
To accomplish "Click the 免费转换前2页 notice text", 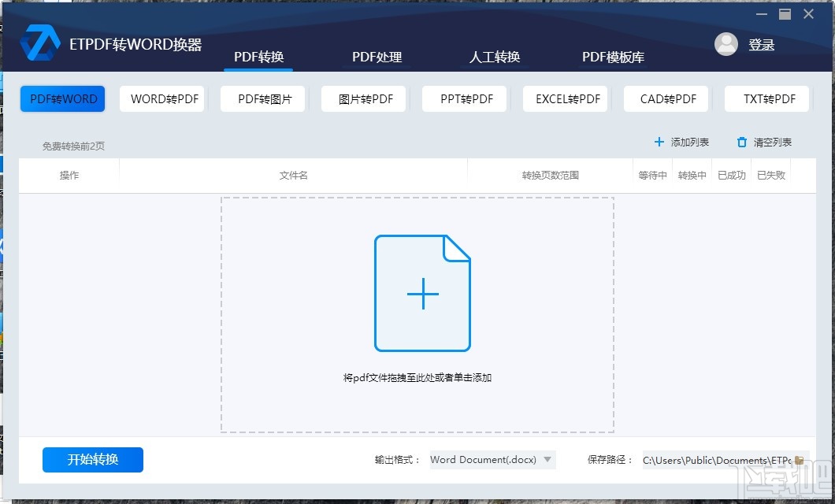I will point(73,146).
